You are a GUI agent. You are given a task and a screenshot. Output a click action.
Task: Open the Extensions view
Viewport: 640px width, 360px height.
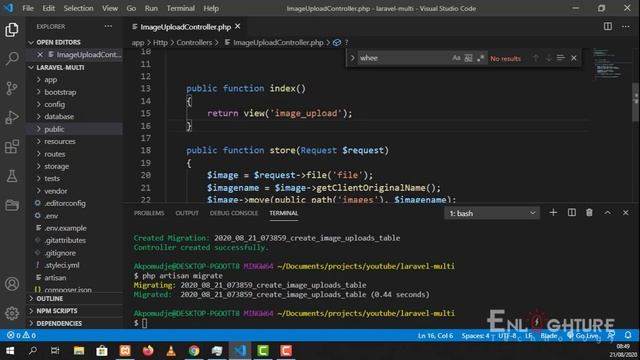click(x=12, y=147)
